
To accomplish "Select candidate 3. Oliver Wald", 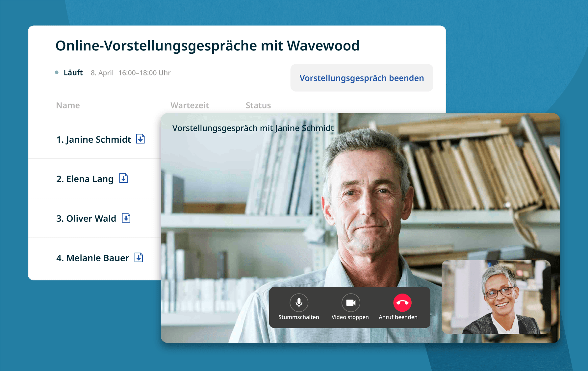I will (x=86, y=218).
